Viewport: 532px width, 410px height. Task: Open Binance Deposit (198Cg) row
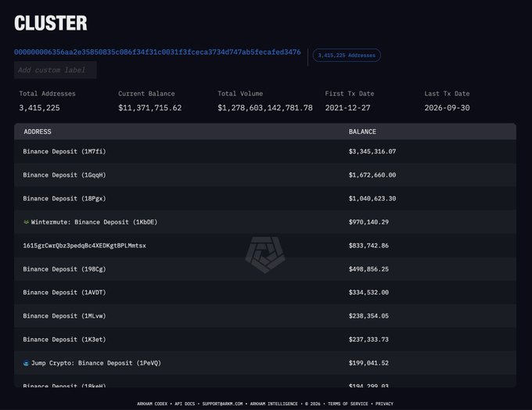point(265,269)
